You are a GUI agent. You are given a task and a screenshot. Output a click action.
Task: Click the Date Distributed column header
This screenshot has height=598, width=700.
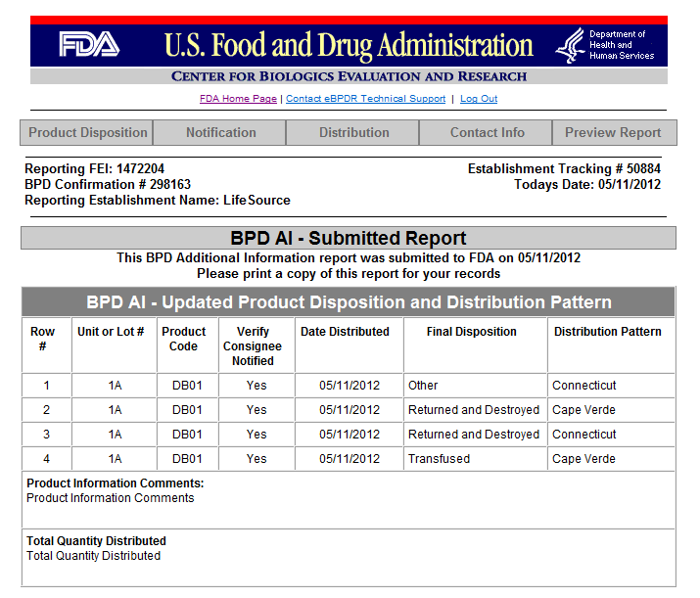[345, 332]
